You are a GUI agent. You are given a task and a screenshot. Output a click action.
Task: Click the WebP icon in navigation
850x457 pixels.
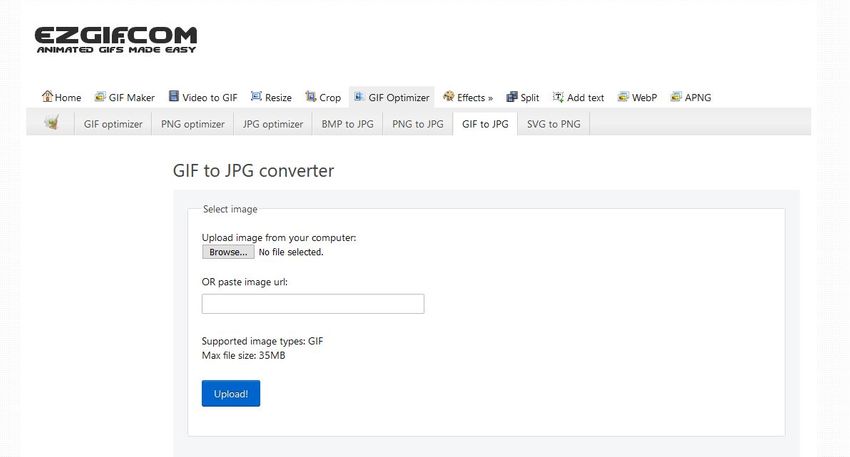[623, 97]
